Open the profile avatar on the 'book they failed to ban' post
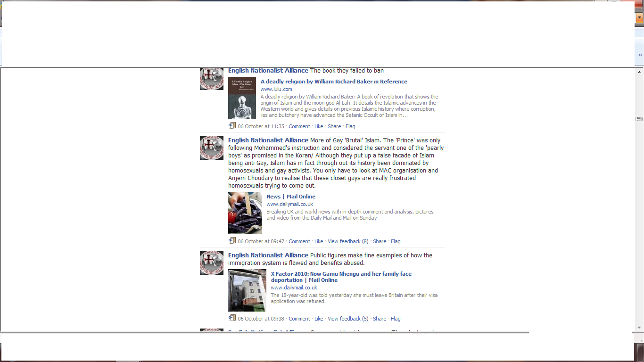 [x=212, y=78]
